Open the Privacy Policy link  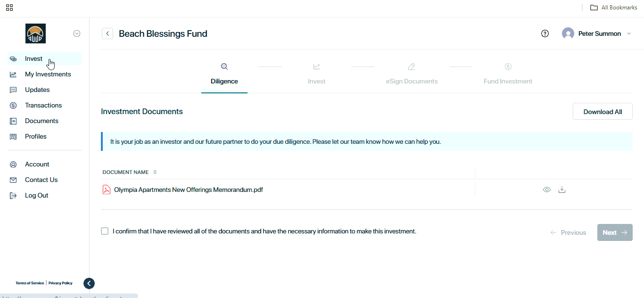point(60,283)
